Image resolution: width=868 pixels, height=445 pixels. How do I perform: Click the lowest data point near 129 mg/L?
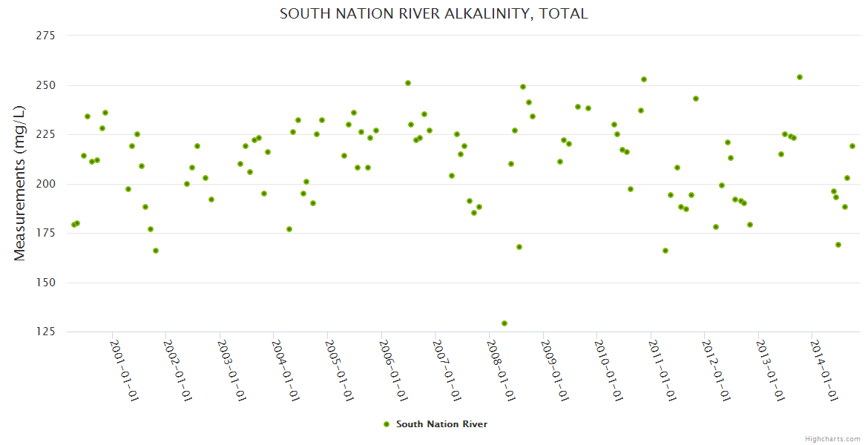click(504, 323)
